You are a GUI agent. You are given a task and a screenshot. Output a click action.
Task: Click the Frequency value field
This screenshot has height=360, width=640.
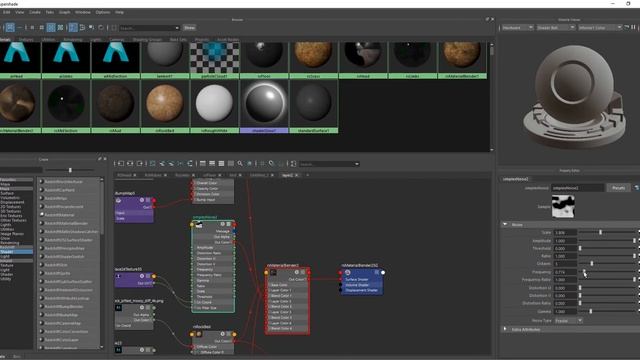click(565, 272)
